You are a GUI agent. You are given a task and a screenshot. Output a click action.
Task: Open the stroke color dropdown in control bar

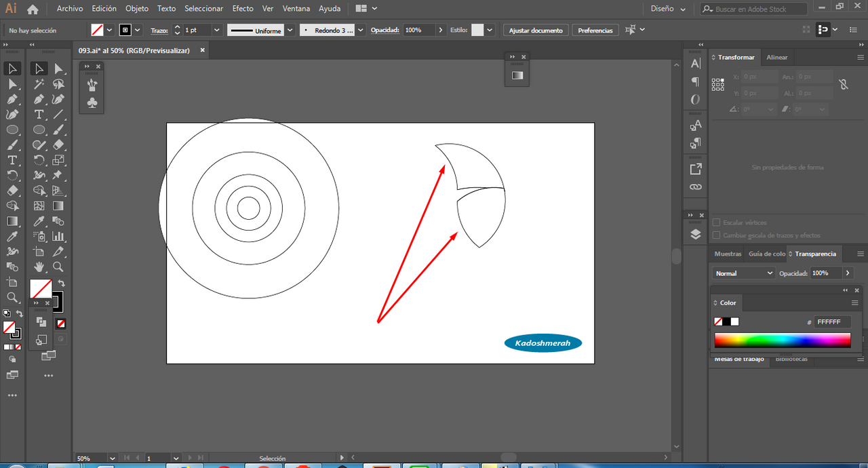[x=138, y=31]
